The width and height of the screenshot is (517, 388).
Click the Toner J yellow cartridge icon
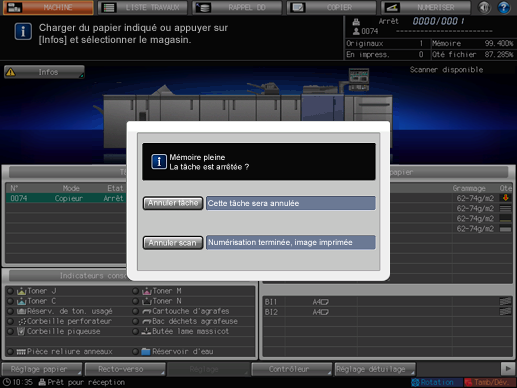click(21, 291)
